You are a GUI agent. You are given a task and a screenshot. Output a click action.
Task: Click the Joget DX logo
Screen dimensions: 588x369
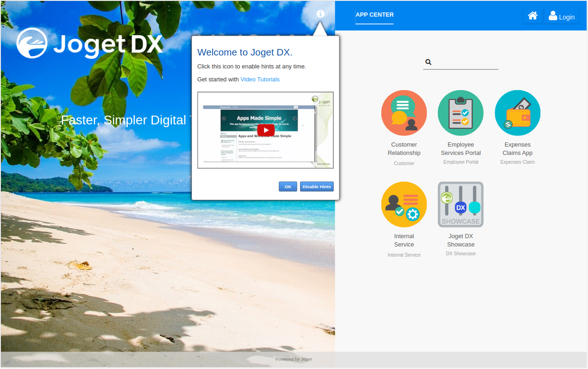[x=89, y=43]
